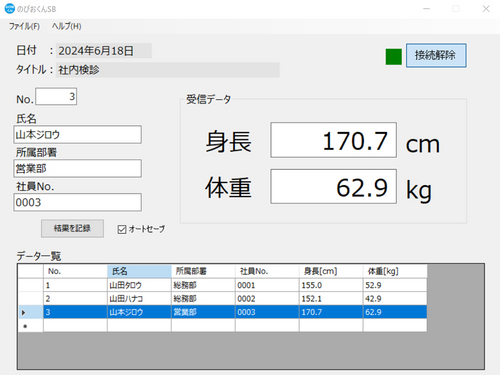Select the cell 山田ハナコ
This screenshot has height=375, width=500.
(x=139, y=299)
